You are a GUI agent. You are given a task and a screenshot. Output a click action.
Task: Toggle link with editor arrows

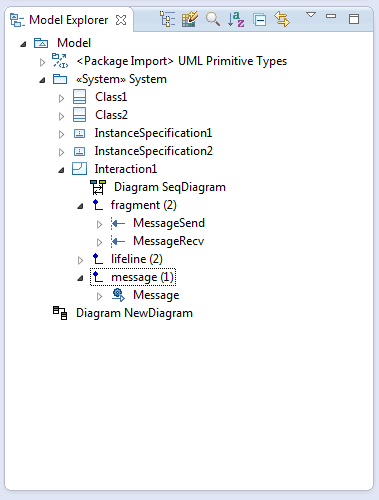click(282, 19)
